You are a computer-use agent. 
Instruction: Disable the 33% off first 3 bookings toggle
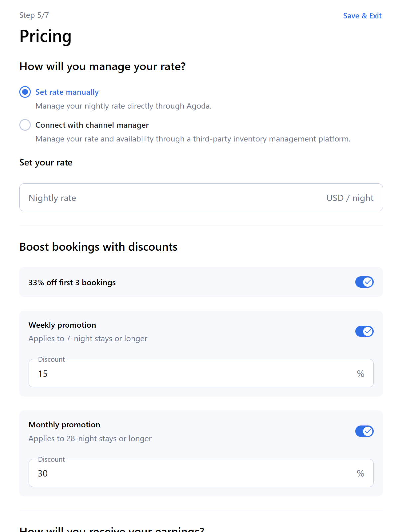click(364, 282)
